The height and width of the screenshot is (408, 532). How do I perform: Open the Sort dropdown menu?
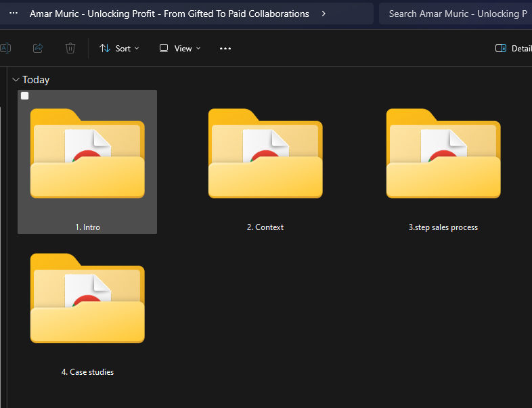119,49
